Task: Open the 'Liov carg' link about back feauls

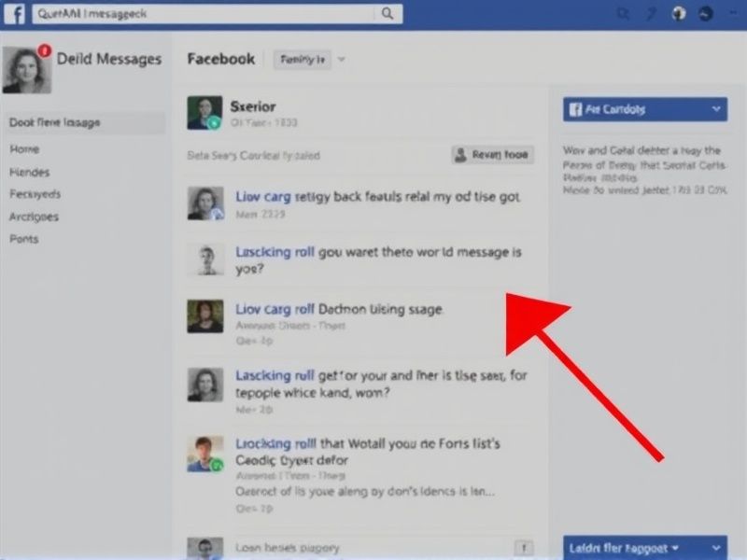Action: (263, 197)
